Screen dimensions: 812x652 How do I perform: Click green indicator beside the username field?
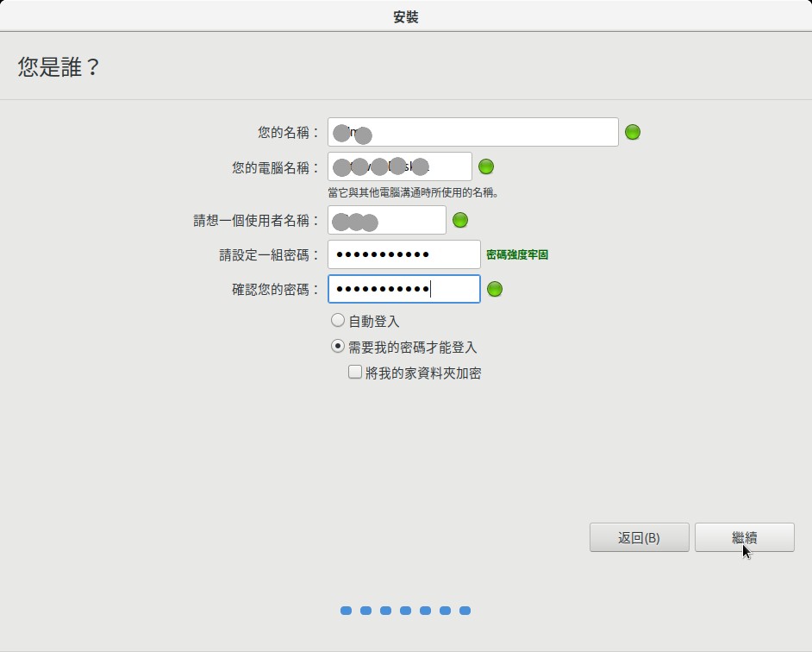(x=460, y=220)
